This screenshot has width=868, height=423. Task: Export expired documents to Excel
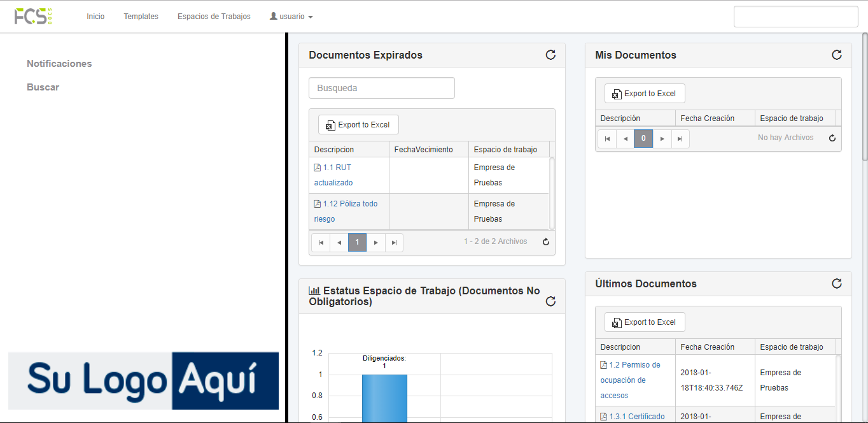point(358,125)
